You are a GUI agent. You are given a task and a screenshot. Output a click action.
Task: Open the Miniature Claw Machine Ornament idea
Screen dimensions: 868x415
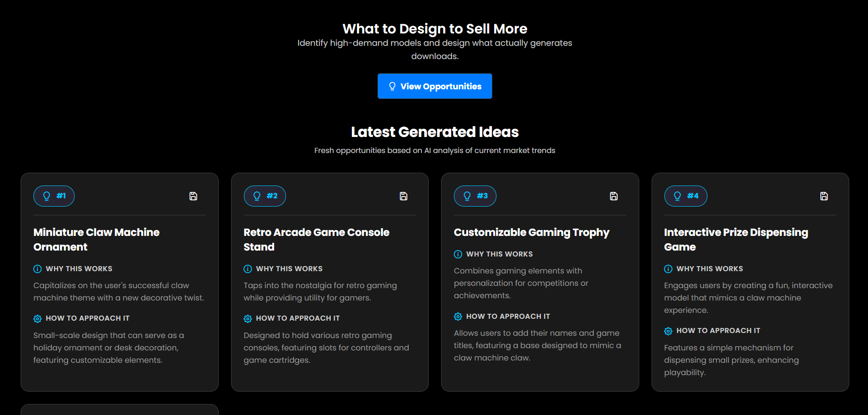click(96, 239)
